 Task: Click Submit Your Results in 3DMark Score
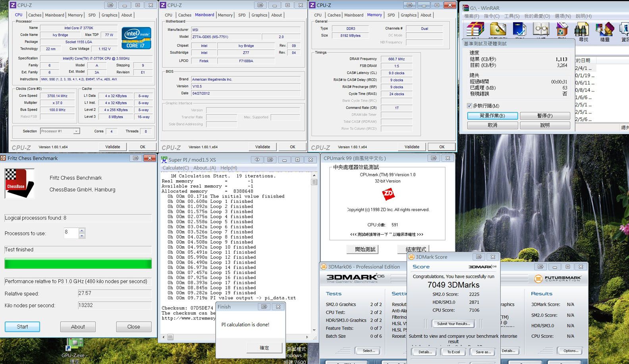(453, 324)
